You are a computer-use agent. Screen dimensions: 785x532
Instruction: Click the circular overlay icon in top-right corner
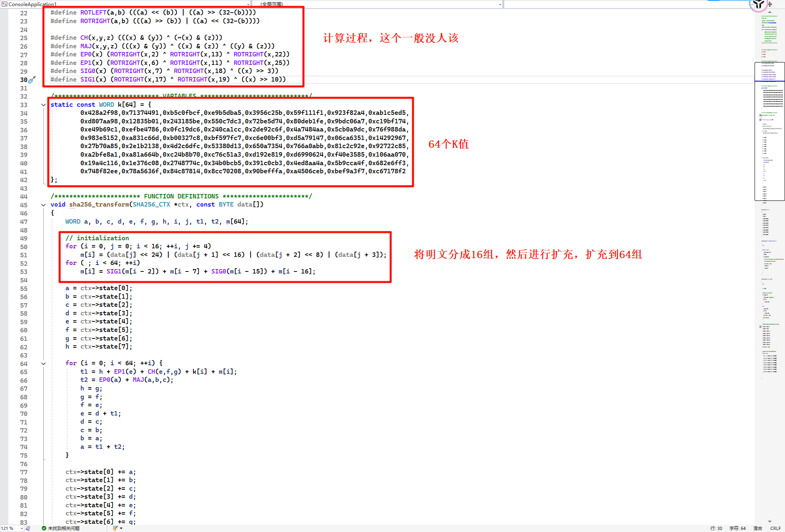(758, 4)
